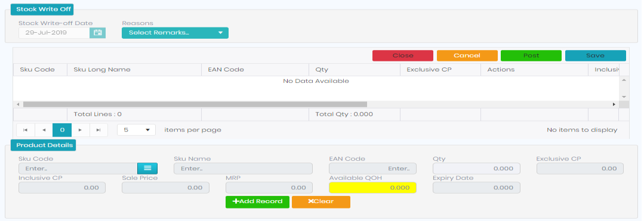Click the Save button
Image resolution: width=644 pixels, height=221 pixels.
click(x=596, y=56)
